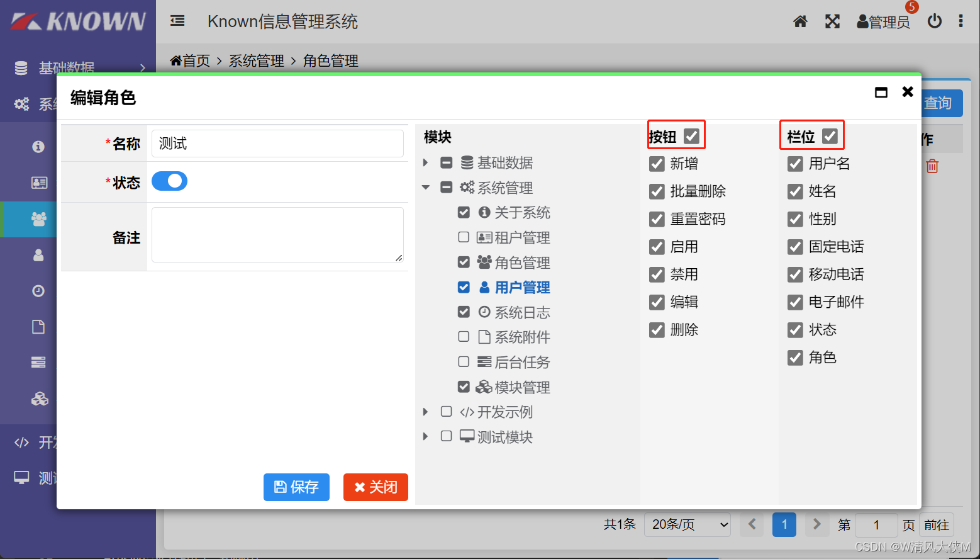This screenshot has height=559, width=980.
Task: Open the vertical dots more menu
Action: (x=961, y=21)
